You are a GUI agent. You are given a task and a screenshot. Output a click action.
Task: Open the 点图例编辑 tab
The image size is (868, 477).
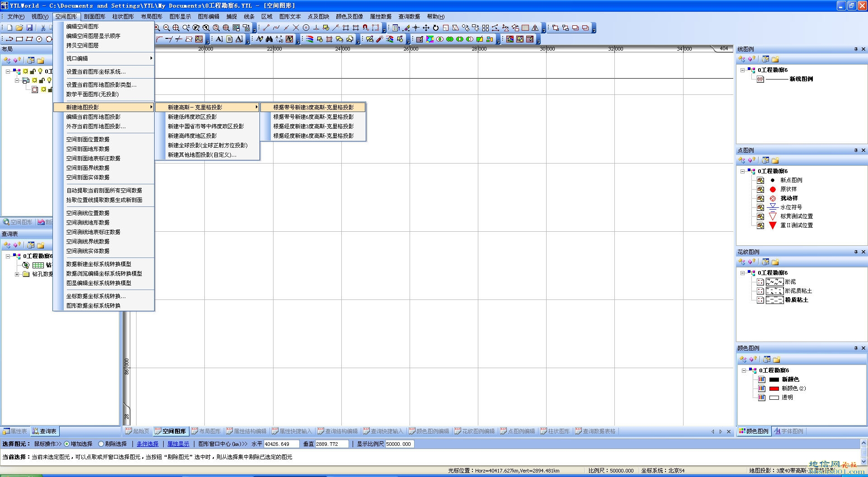(x=518, y=431)
